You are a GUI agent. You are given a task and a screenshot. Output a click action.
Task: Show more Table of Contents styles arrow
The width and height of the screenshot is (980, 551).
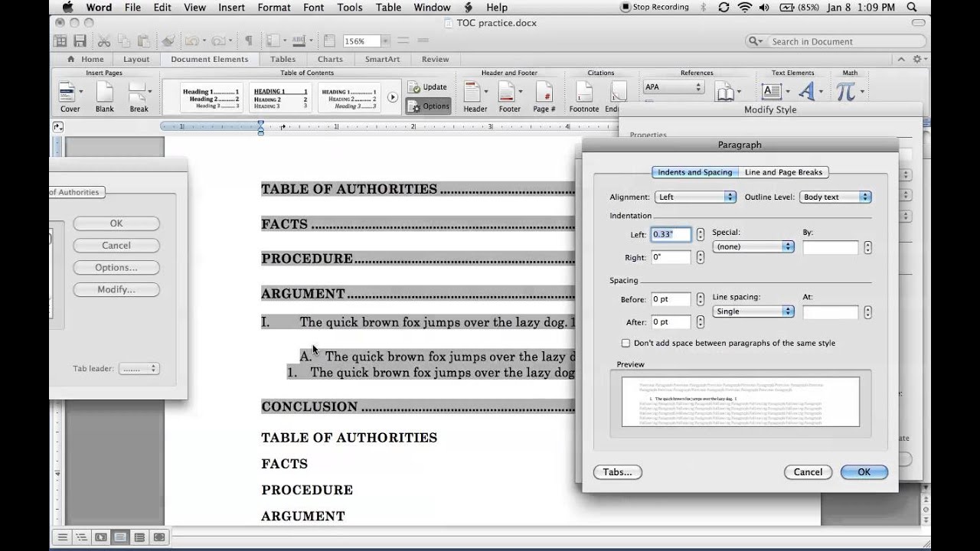coord(393,97)
